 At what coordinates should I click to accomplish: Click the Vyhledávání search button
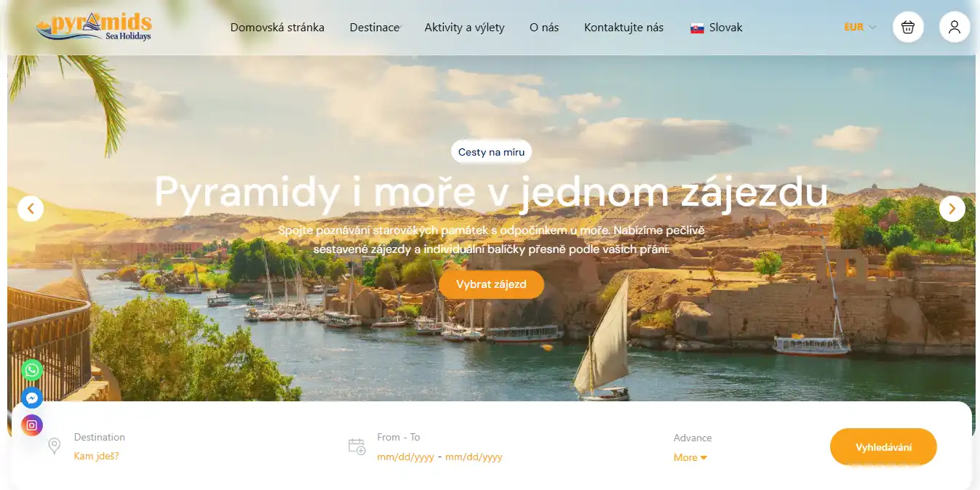(883, 447)
